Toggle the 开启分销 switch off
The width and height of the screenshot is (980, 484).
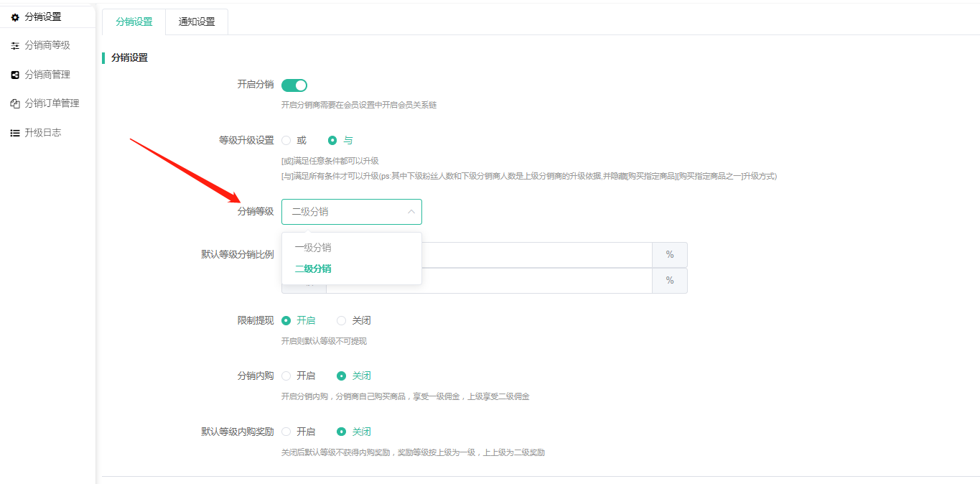294,85
